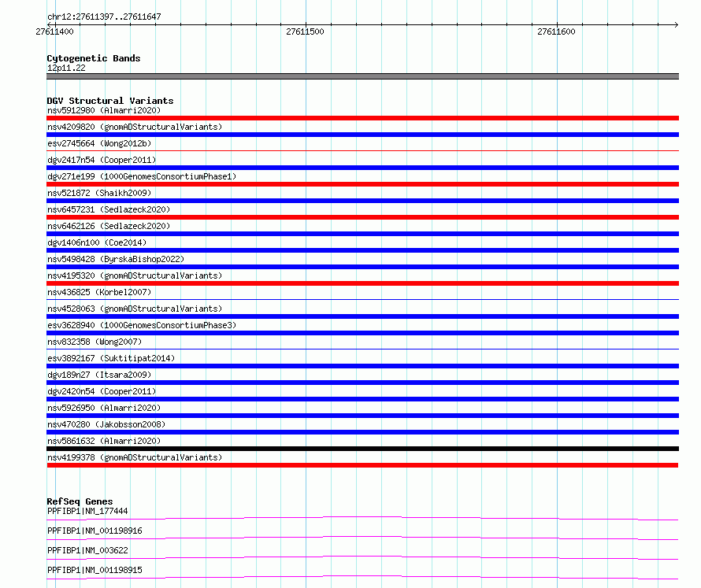The height and width of the screenshot is (588, 701).
Task: Click the magenta gene line under NM_177444
Action: [362, 517]
